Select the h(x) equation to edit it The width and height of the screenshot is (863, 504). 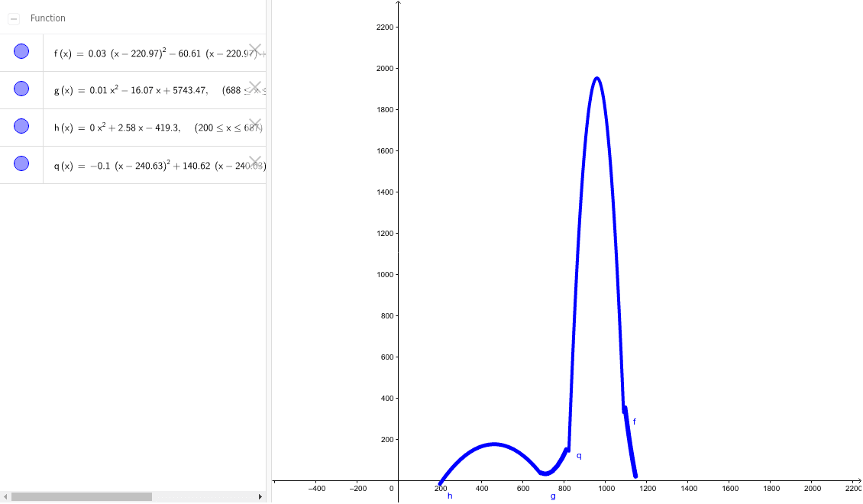[x=137, y=127]
